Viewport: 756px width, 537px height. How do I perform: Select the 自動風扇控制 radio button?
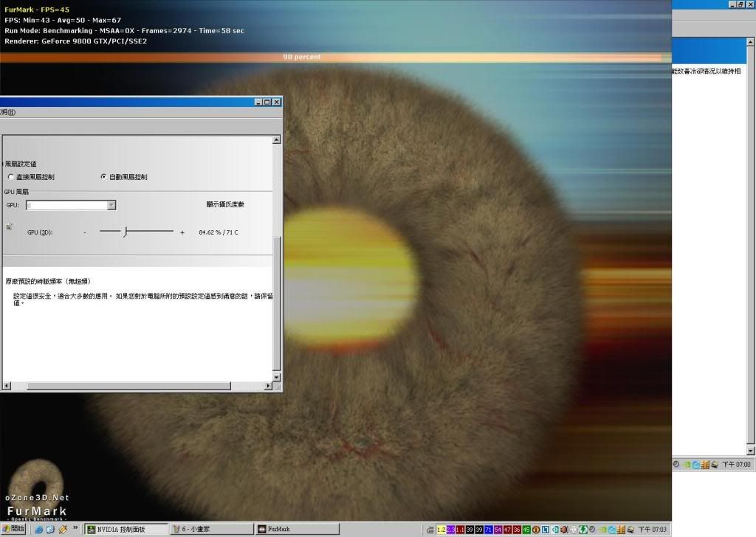(x=103, y=177)
